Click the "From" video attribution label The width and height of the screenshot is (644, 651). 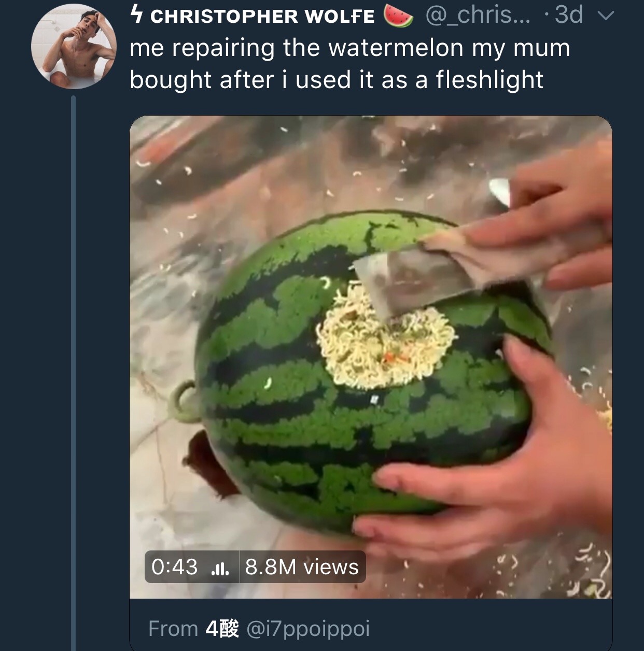click(173, 629)
